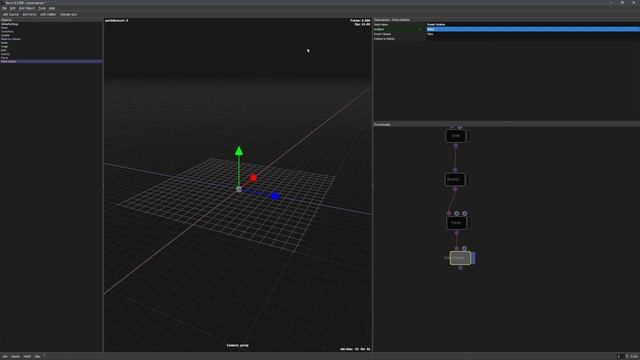Click the add Source toolbar button
The height and width of the screenshot is (360, 640).
[11, 14]
